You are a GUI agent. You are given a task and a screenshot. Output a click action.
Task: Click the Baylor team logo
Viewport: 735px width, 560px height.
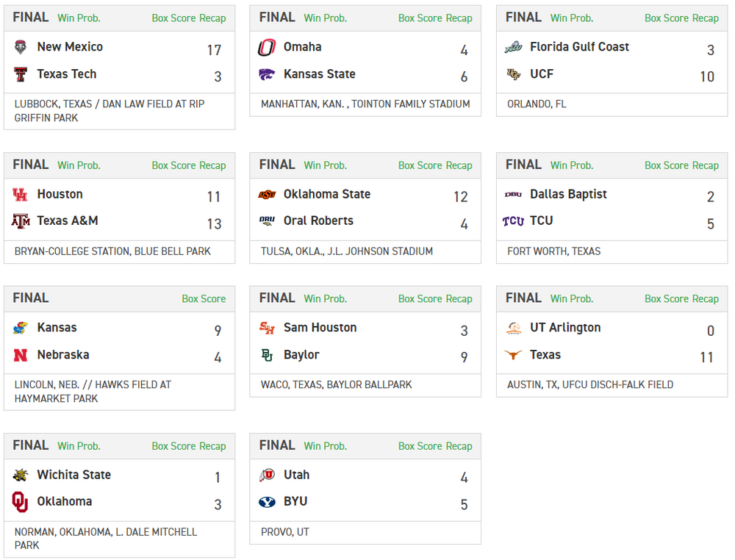(267, 355)
